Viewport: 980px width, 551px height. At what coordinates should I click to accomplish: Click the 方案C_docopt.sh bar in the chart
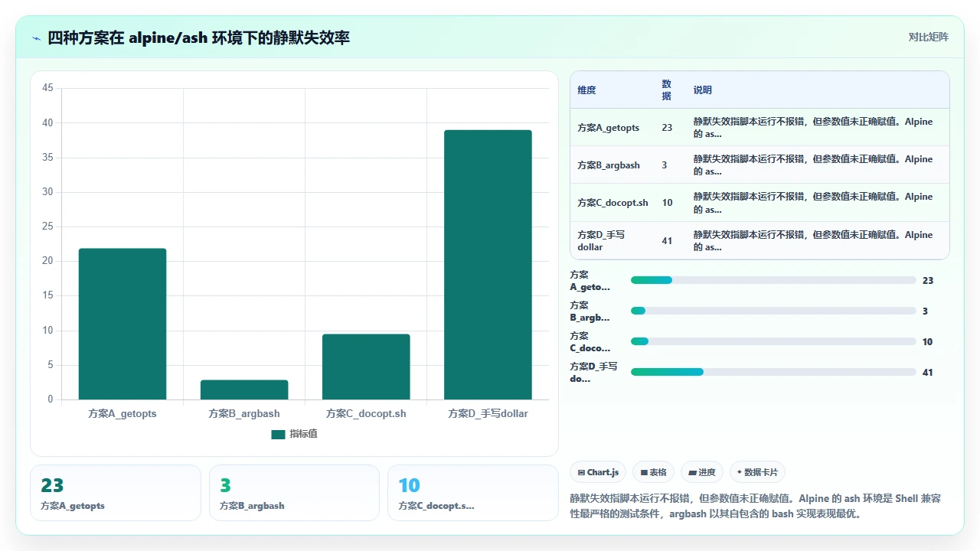tap(366, 367)
